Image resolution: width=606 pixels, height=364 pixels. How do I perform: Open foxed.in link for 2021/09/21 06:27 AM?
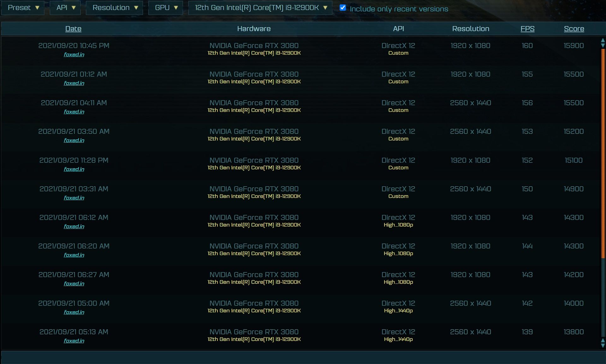click(x=74, y=283)
